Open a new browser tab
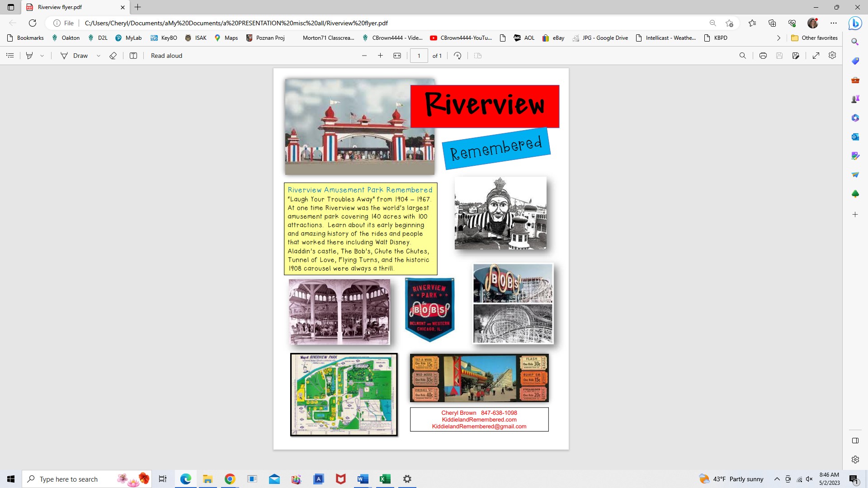868x488 pixels. [x=138, y=7]
